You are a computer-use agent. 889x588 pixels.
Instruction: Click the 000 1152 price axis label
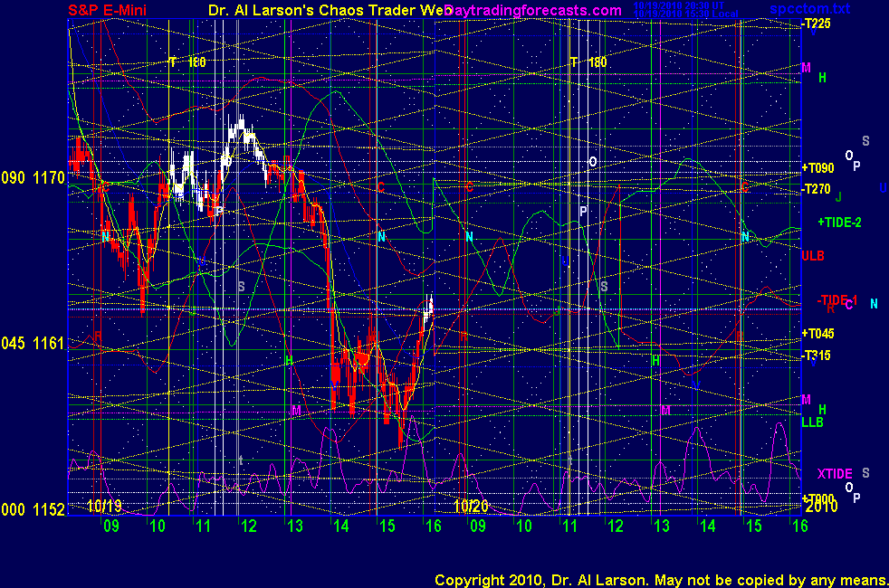tap(33, 509)
